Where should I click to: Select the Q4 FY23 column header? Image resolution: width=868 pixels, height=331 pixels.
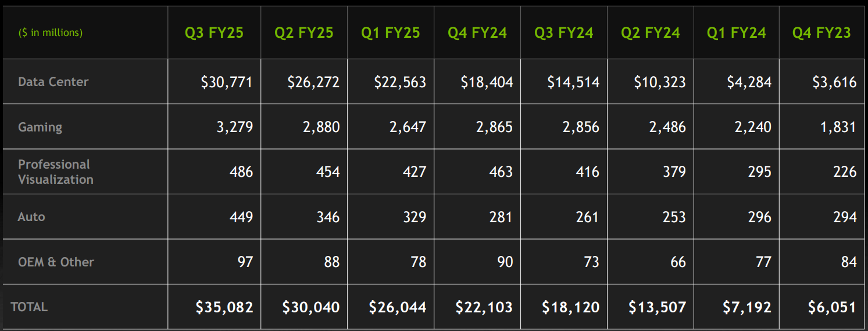821,33
